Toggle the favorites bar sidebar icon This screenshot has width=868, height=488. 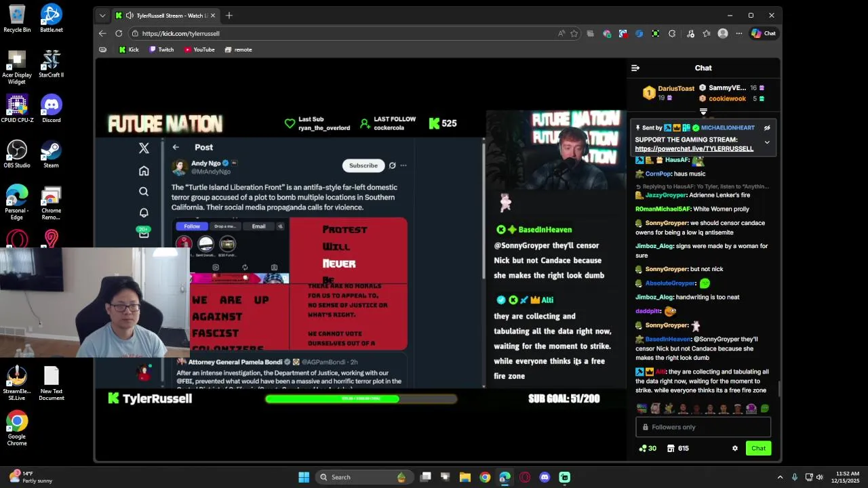coord(102,49)
